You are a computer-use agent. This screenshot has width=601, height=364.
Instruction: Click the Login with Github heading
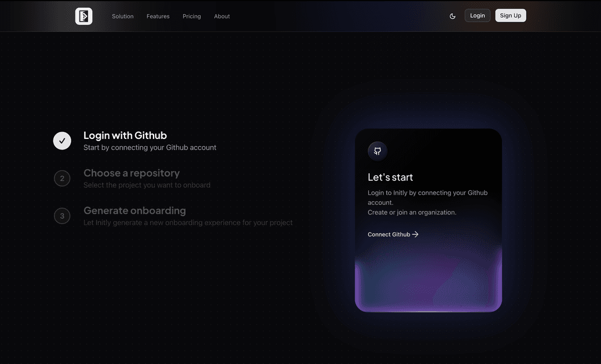(x=125, y=136)
